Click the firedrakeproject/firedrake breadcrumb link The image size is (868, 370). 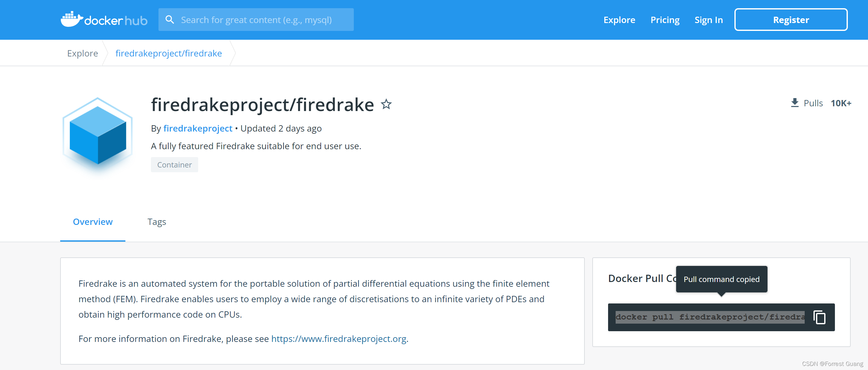pyautogui.click(x=169, y=53)
